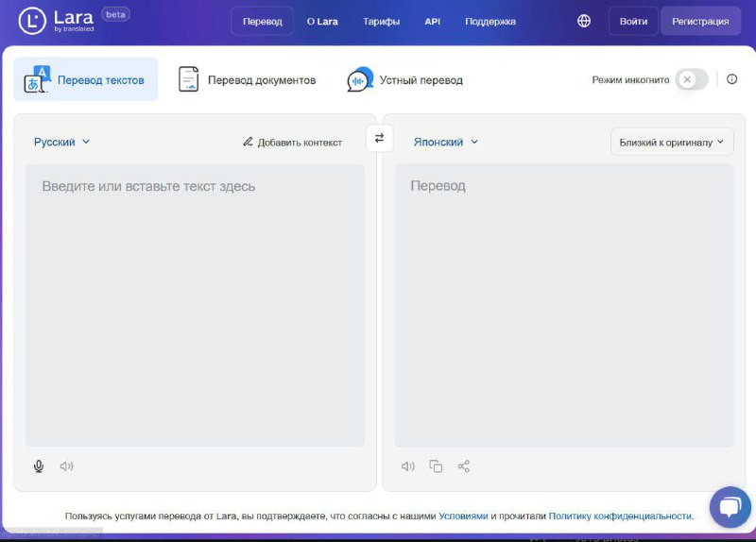Click the microphone icon under source text
This screenshot has width=756, height=542.
coord(39,466)
